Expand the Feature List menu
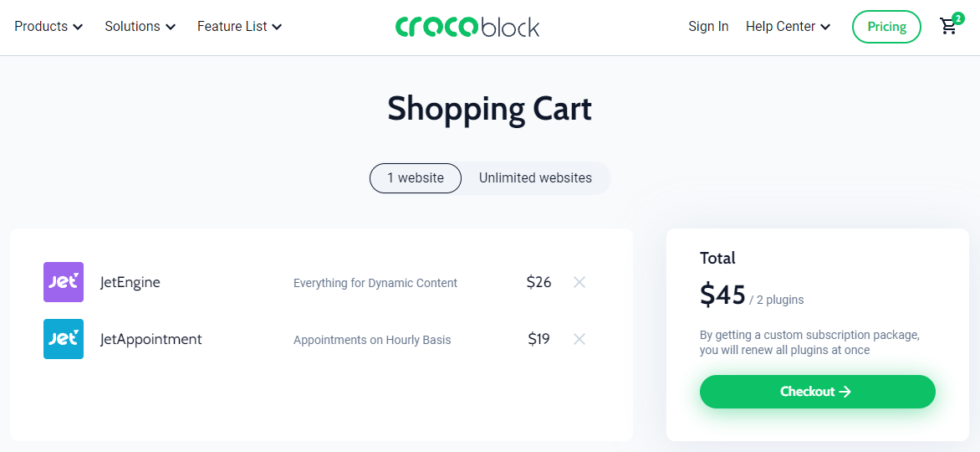Viewport: 980px width, 452px height. [x=240, y=26]
